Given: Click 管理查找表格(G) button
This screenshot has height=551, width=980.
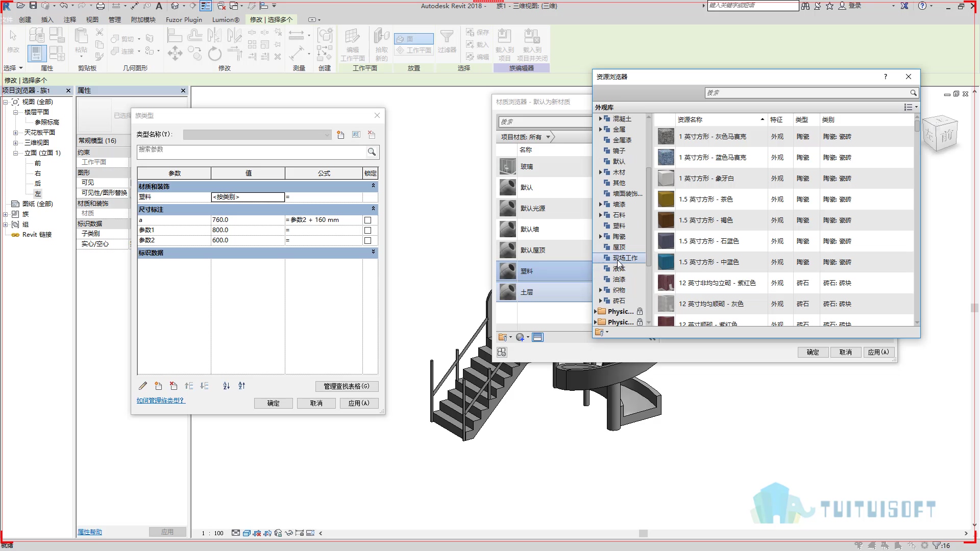Looking at the screenshot, I should click(347, 386).
